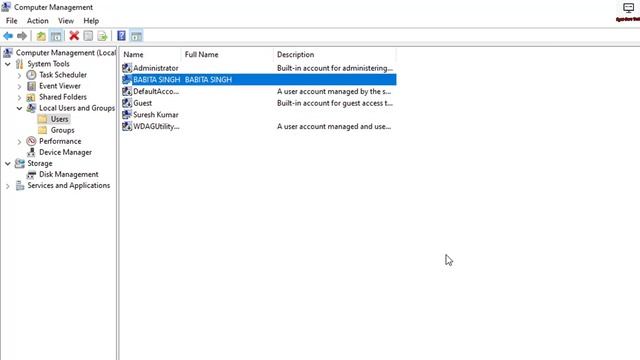The width and height of the screenshot is (640, 360).
Task: Click 'A user account managed and use...' description
Action: tap(334, 127)
